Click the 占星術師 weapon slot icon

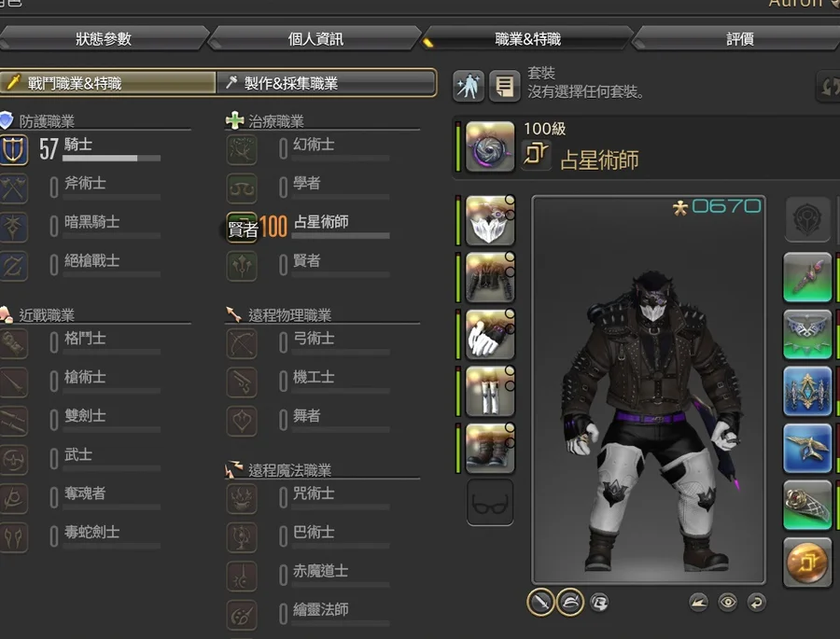[x=490, y=146]
